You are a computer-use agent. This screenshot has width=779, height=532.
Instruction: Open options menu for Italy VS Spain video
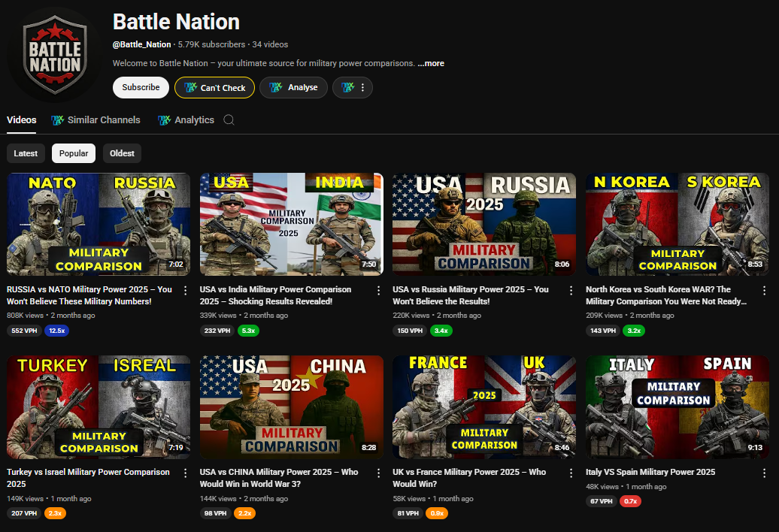click(765, 473)
